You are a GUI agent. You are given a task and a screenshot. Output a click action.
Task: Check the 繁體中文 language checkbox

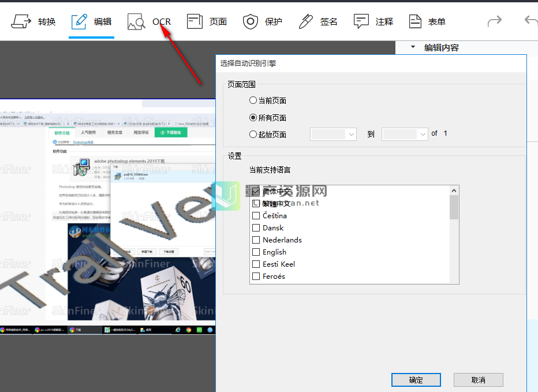(x=256, y=204)
